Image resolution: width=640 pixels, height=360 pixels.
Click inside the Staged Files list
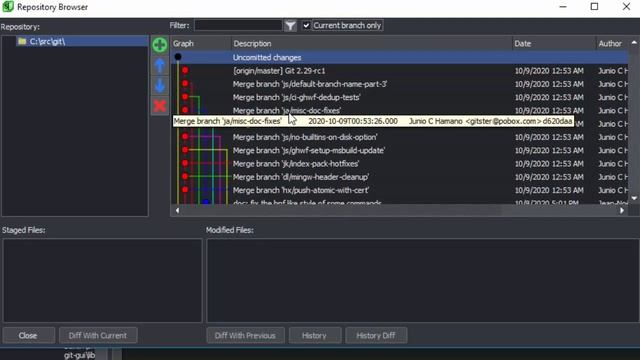click(x=102, y=281)
